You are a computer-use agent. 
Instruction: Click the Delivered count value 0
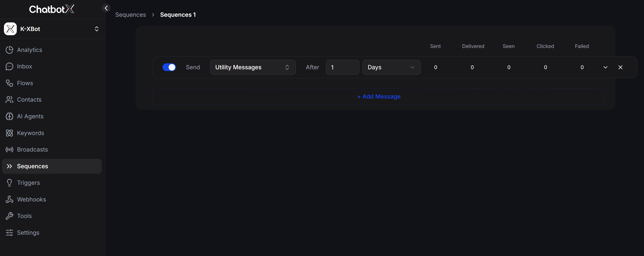[472, 67]
